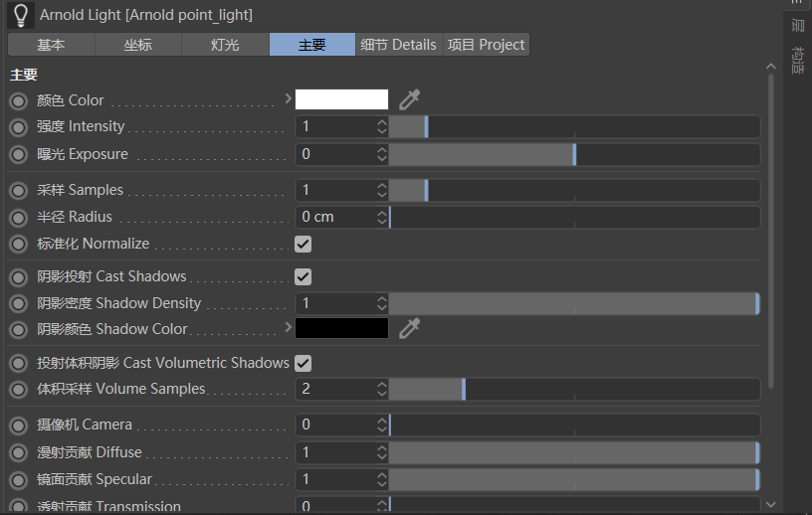
Task: Click the Samples slider bar
Action: coord(574,191)
